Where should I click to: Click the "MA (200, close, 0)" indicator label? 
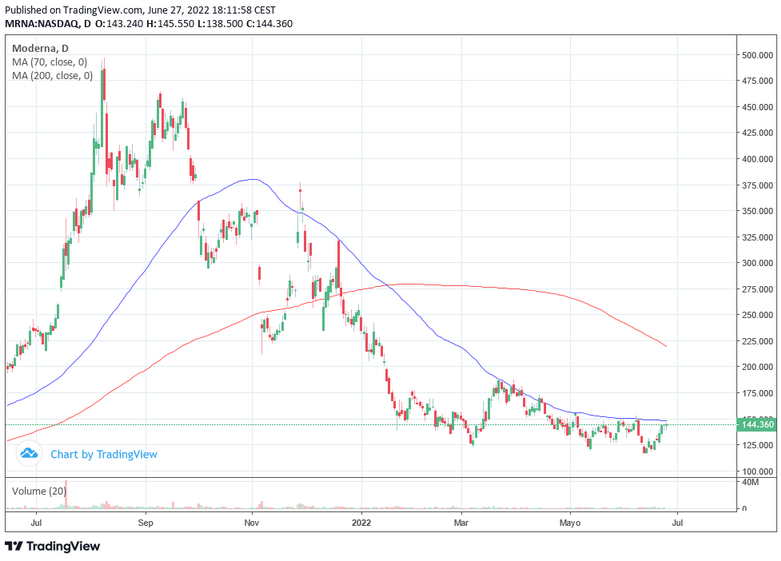click(x=52, y=76)
